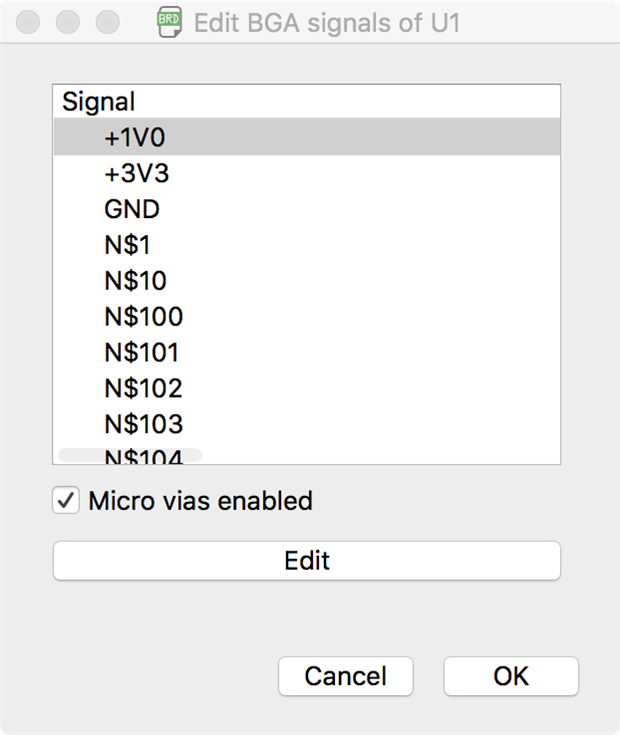Minimize the dialog window
The height and width of the screenshot is (735, 620).
click(x=68, y=22)
